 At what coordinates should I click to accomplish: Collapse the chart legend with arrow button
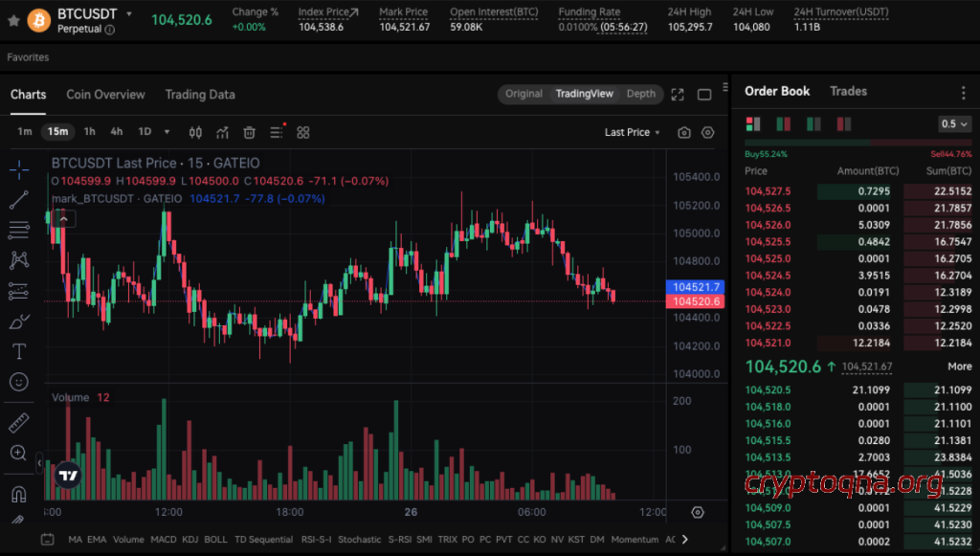pos(63,218)
